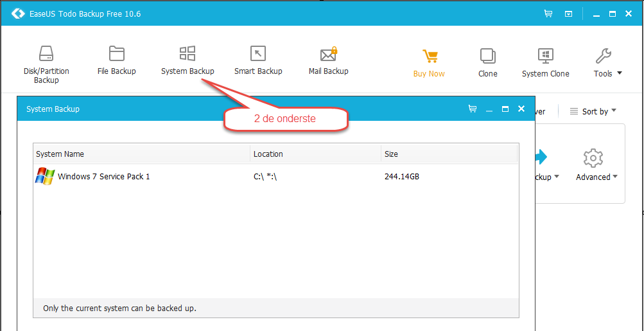644x331 pixels.
Task: Click the shopping cart in main title bar
Action: click(548, 13)
